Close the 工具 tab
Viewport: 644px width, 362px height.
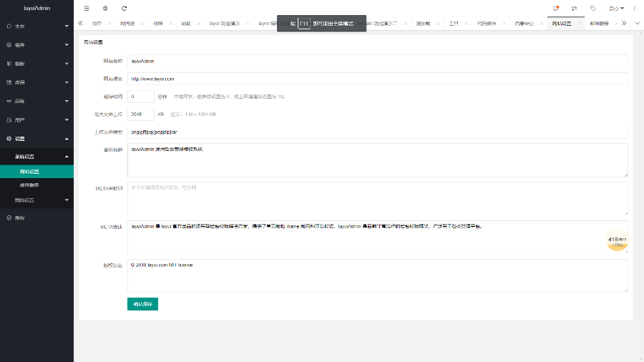tap(466, 24)
